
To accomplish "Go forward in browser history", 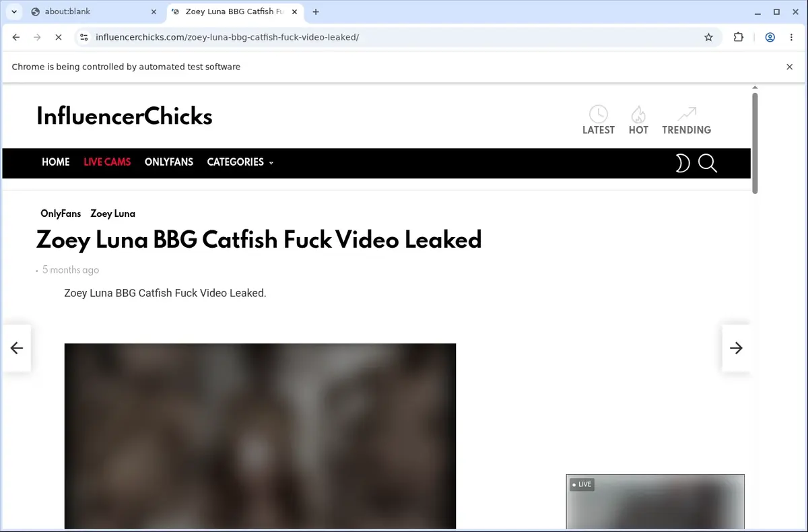I will click(37, 37).
